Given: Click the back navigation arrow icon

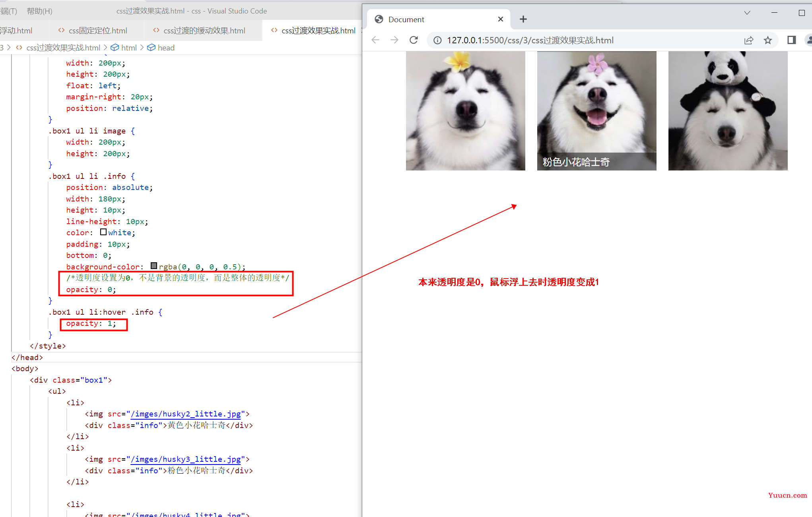Looking at the screenshot, I should (x=376, y=40).
